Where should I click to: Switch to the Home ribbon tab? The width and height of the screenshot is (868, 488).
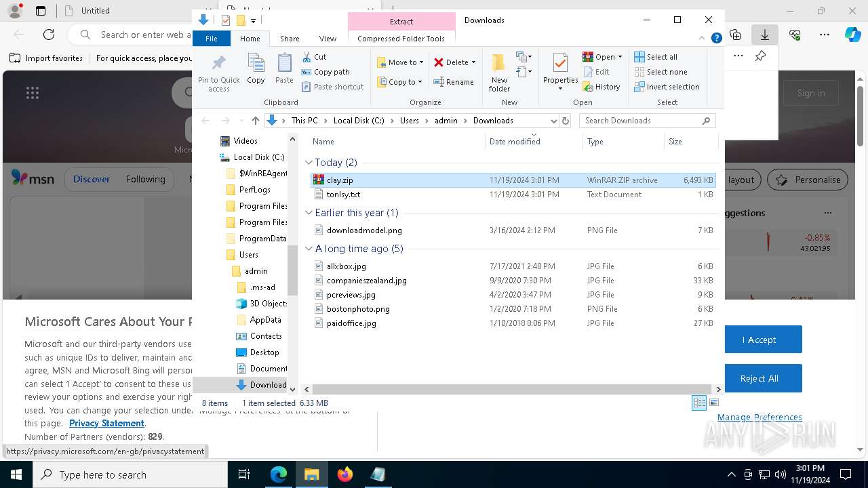tap(250, 39)
